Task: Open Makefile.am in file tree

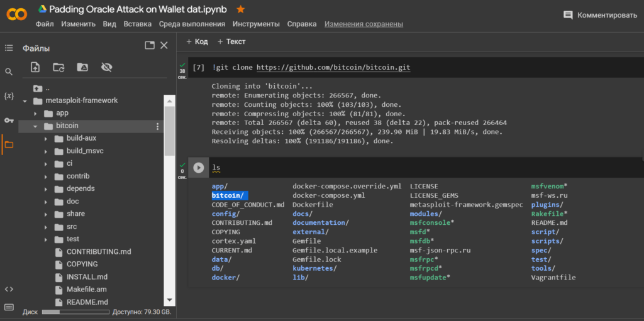Action: (87, 290)
